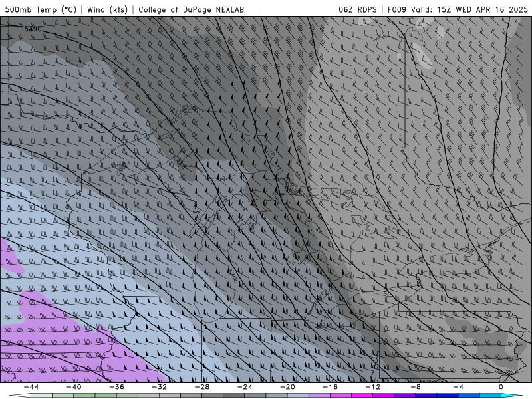Click the 5490 height contour label
The image size is (532, 399).
coord(33,29)
